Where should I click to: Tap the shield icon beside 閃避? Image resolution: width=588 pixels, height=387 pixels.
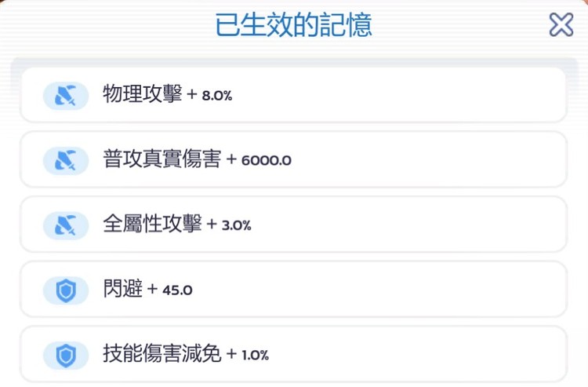66,290
